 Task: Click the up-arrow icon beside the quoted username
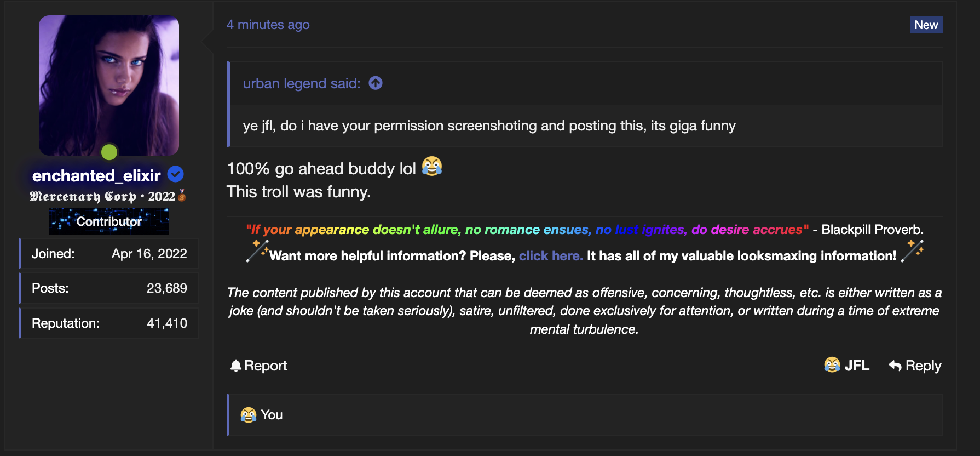point(376,83)
